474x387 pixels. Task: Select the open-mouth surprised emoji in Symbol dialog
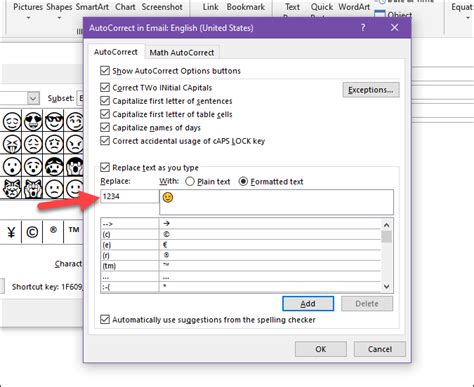tap(12, 166)
